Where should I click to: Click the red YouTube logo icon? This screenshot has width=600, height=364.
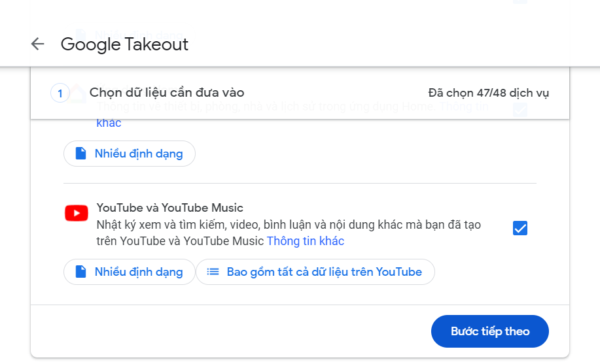click(77, 213)
